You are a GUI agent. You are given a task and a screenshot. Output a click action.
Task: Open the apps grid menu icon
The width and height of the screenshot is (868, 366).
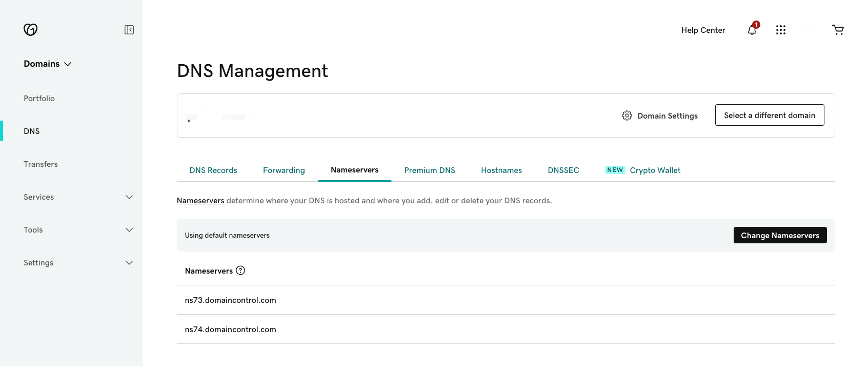click(x=781, y=30)
